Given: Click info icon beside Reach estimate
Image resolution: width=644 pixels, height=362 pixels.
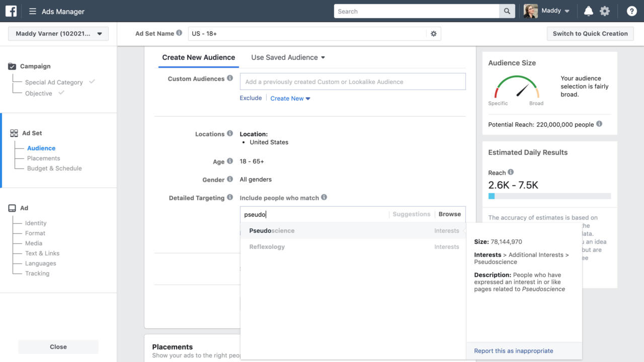Looking at the screenshot, I should 511,172.
